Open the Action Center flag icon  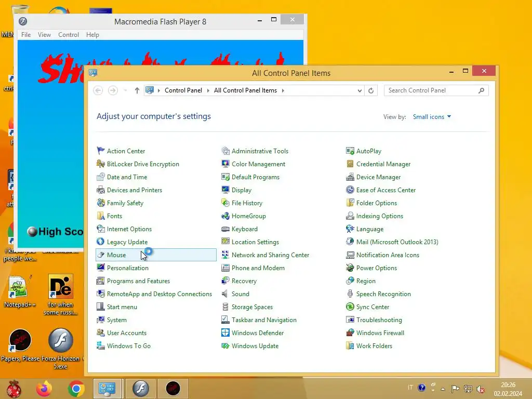click(x=100, y=151)
